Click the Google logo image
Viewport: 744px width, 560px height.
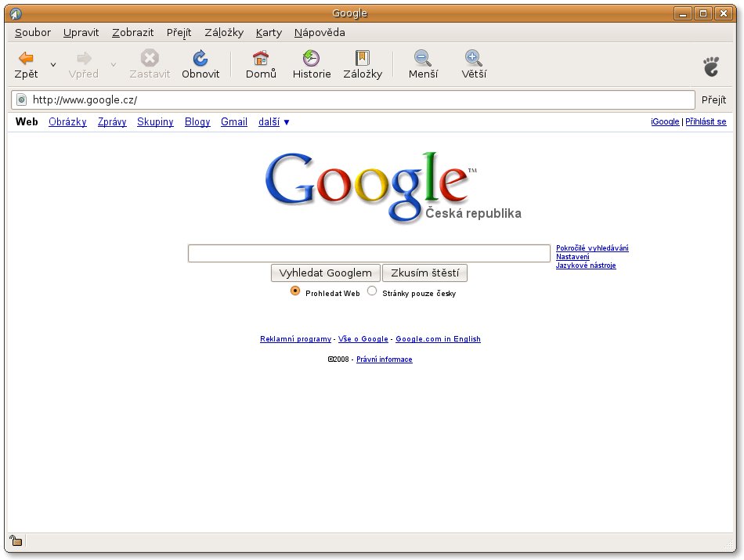[393, 187]
